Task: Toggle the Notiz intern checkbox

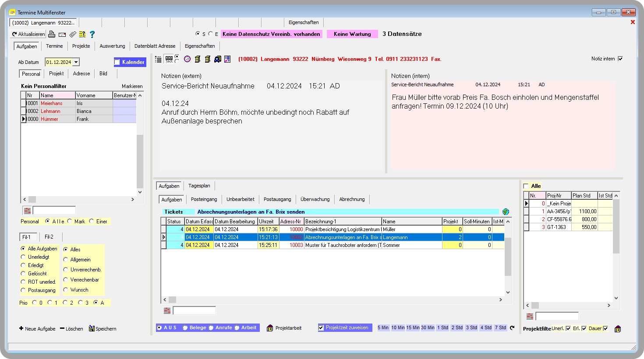Action: tap(620, 58)
